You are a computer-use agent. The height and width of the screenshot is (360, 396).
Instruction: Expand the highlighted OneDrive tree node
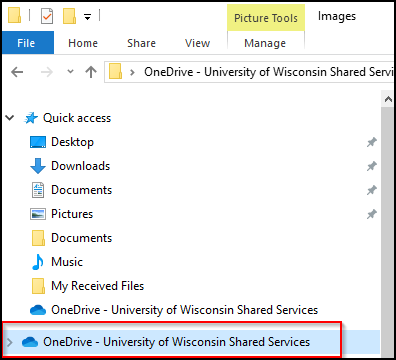[x=10, y=342]
